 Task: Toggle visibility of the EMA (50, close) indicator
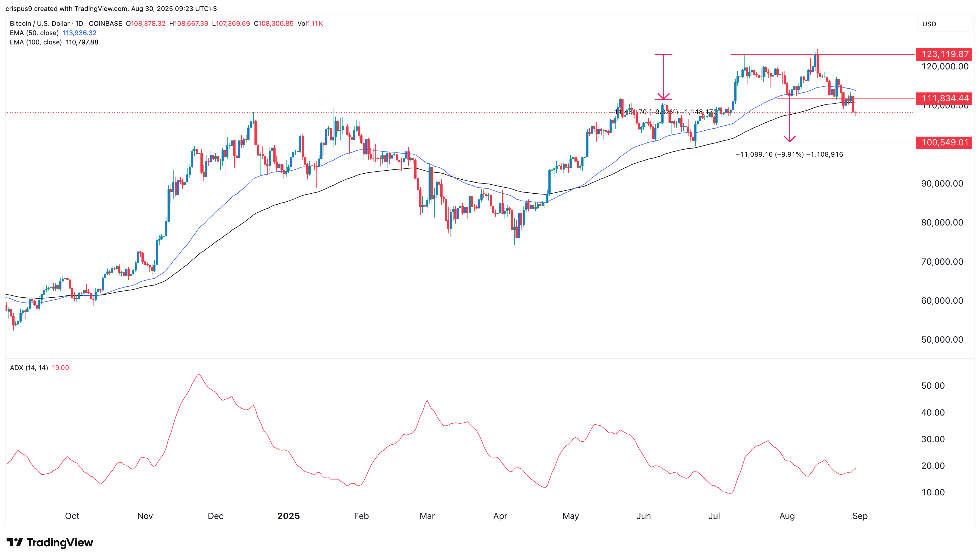(35, 33)
